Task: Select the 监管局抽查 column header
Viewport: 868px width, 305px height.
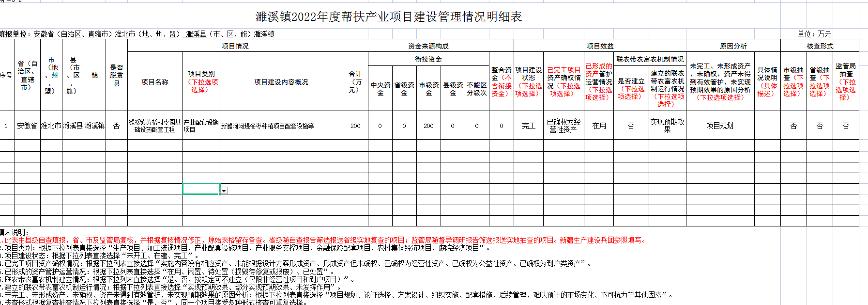Action: point(846,81)
